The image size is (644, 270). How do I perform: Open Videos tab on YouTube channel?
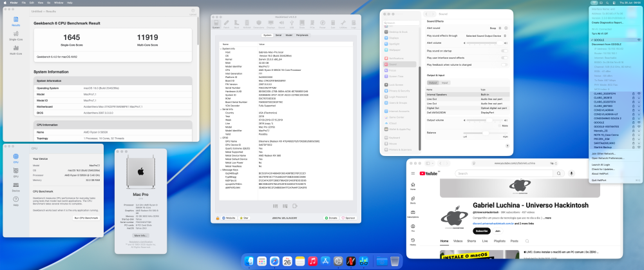tap(457, 241)
